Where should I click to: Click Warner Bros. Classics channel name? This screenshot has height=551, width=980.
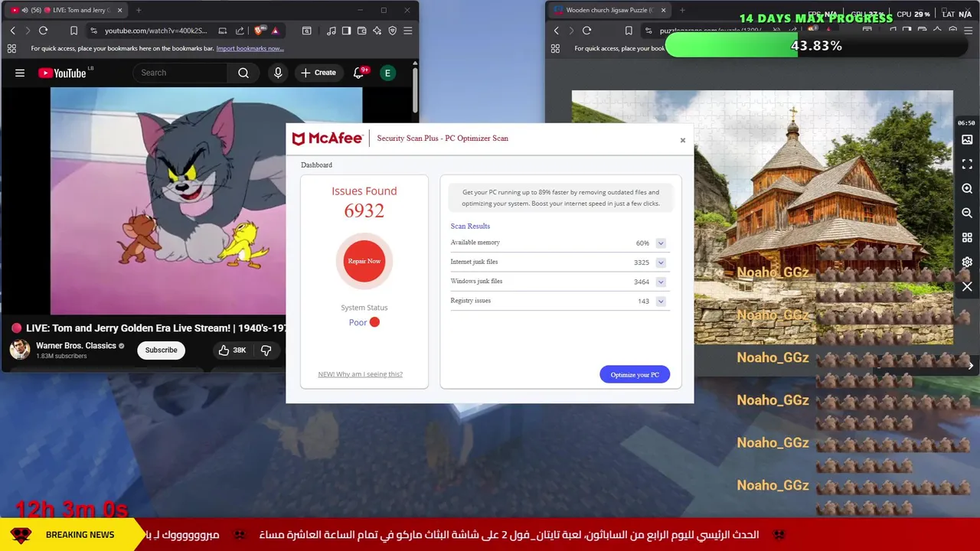coord(76,346)
